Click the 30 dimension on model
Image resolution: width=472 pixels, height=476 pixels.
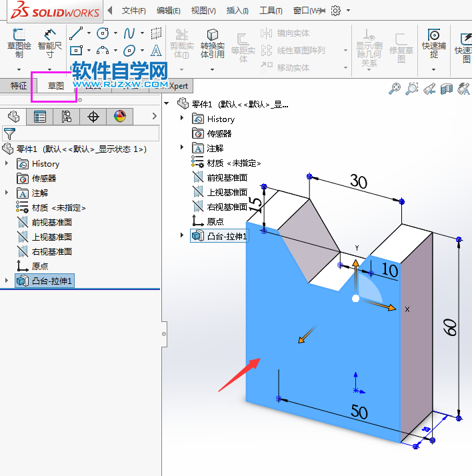(359, 181)
